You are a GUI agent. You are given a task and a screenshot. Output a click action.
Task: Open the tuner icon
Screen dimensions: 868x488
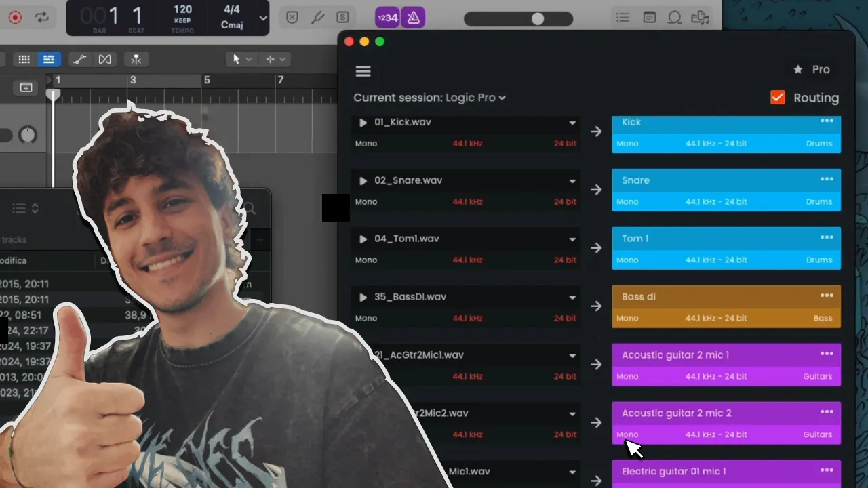click(x=317, y=18)
